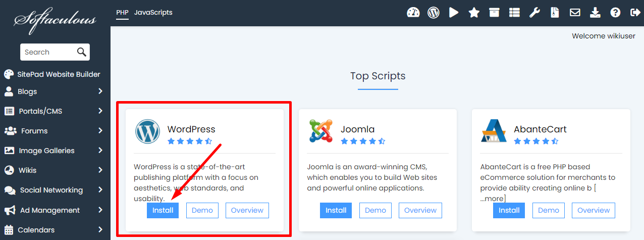
Task: Open the control panel dashboard gauge icon
Action: (413, 13)
